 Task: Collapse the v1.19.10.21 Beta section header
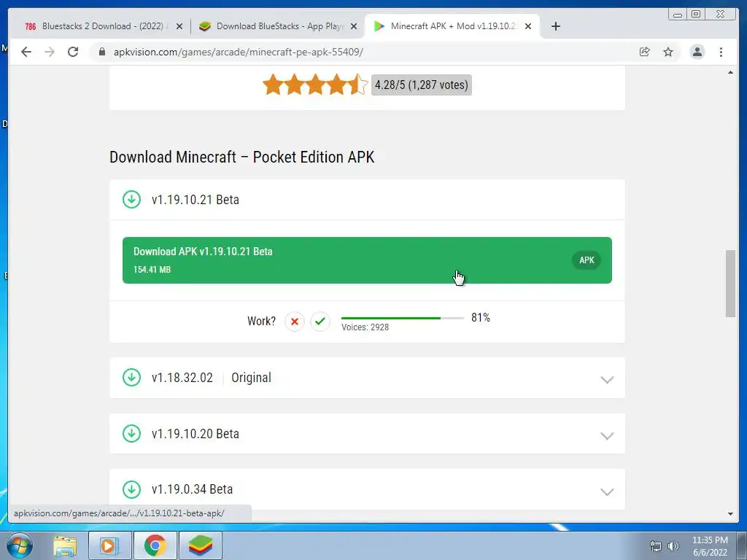point(367,200)
